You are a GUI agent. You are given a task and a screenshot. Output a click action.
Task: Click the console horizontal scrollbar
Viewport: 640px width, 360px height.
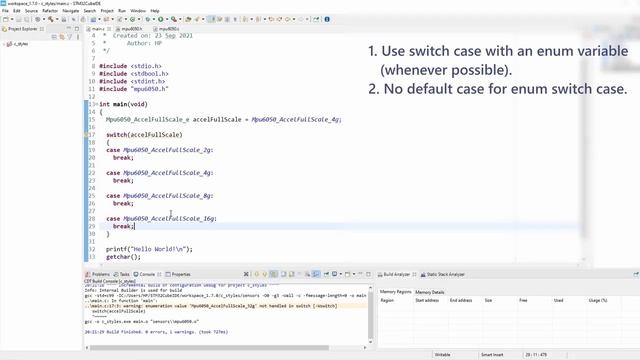point(209,348)
